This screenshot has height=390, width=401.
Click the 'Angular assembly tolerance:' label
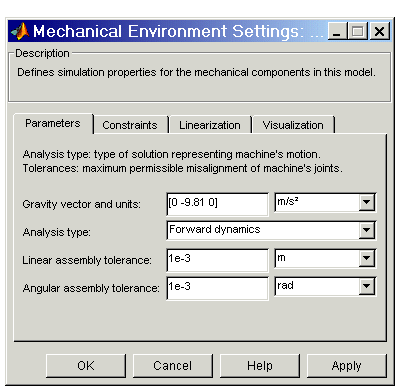tap(91, 288)
